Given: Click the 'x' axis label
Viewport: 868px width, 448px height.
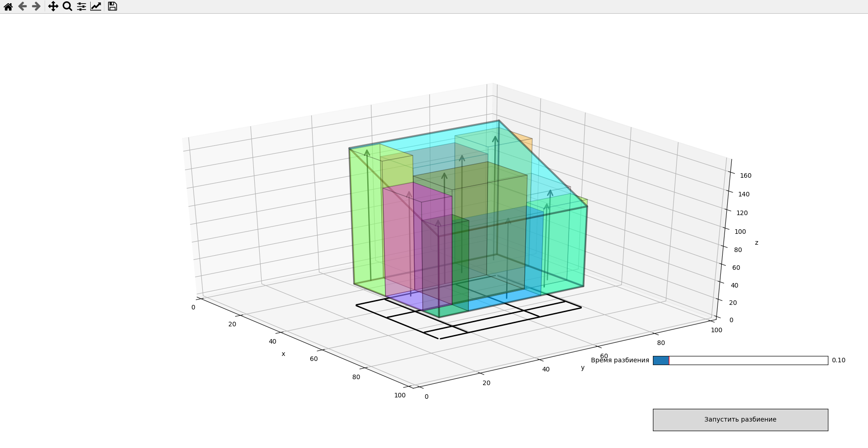Looking at the screenshot, I should (x=283, y=353).
